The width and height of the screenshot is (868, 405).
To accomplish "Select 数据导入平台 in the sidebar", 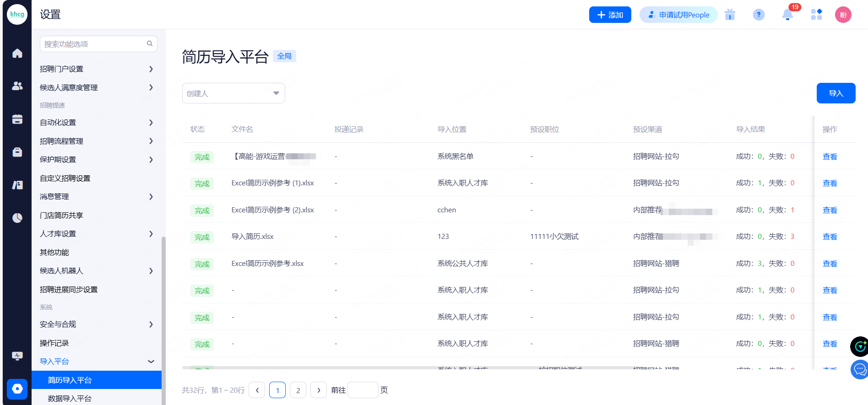I will 70,398.
